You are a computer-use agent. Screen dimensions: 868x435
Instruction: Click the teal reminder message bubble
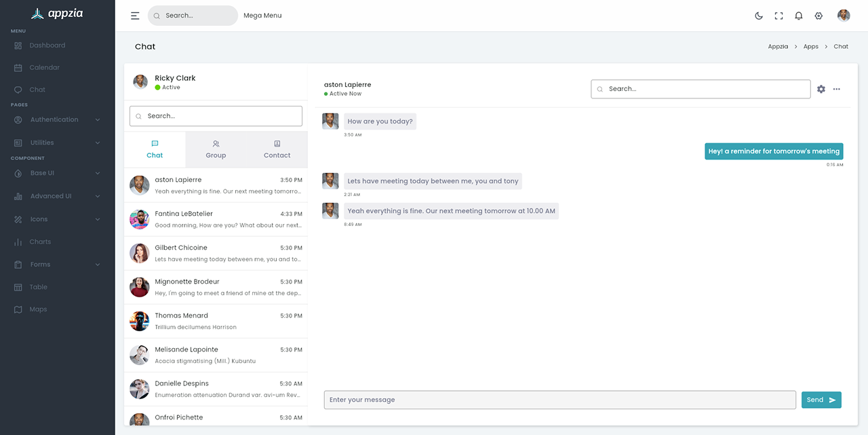pos(774,151)
